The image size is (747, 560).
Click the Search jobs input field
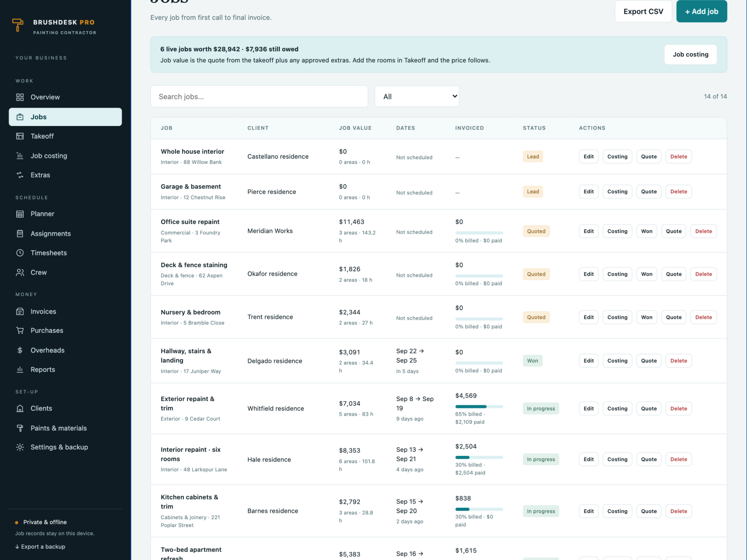point(259,96)
